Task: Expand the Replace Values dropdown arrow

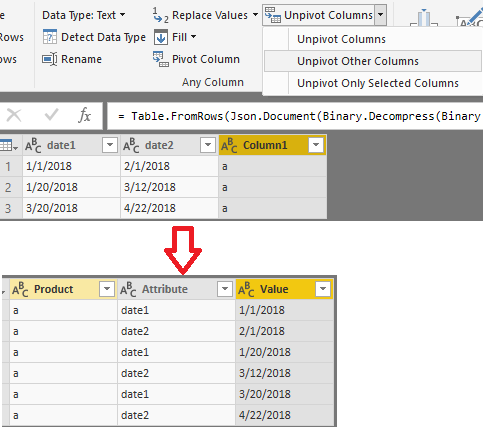Action: 255,15
